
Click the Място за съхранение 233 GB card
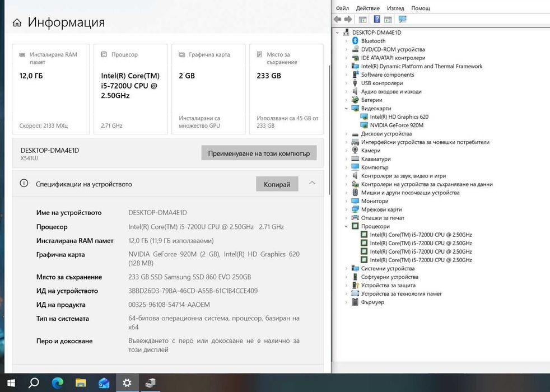tap(286, 89)
